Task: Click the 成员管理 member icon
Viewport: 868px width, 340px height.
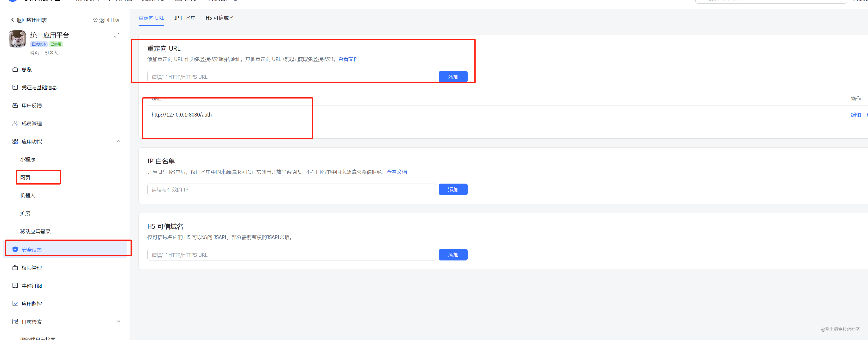Action: pos(15,123)
